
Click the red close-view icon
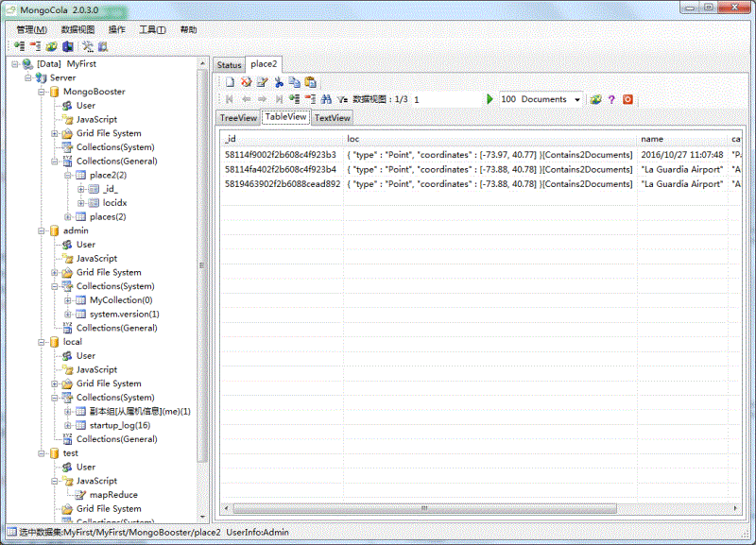pos(627,99)
